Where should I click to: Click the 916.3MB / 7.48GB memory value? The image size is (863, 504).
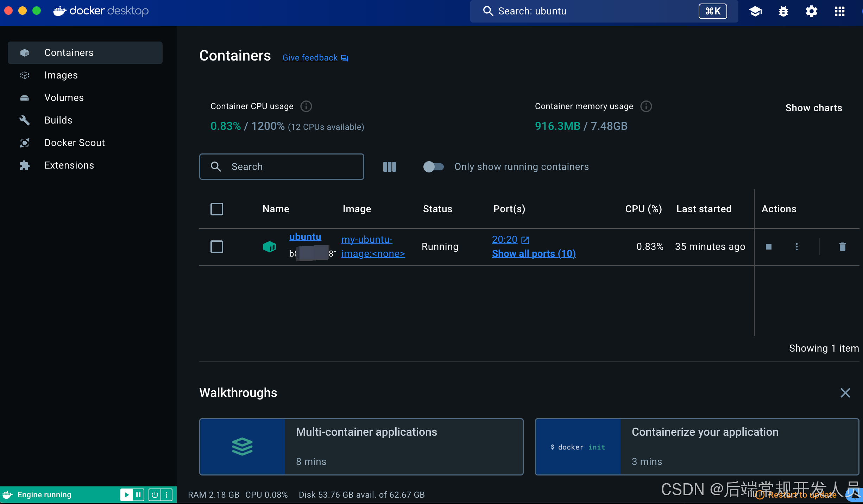pos(581,126)
